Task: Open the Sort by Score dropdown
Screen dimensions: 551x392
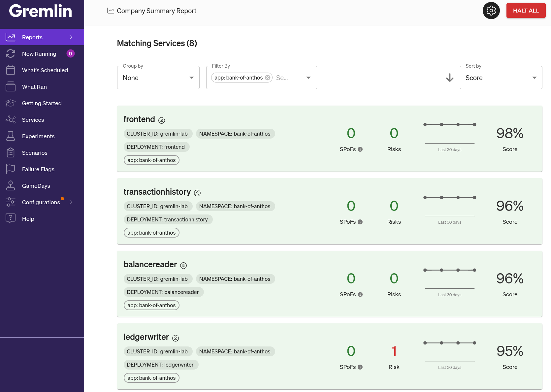Action: (x=501, y=78)
